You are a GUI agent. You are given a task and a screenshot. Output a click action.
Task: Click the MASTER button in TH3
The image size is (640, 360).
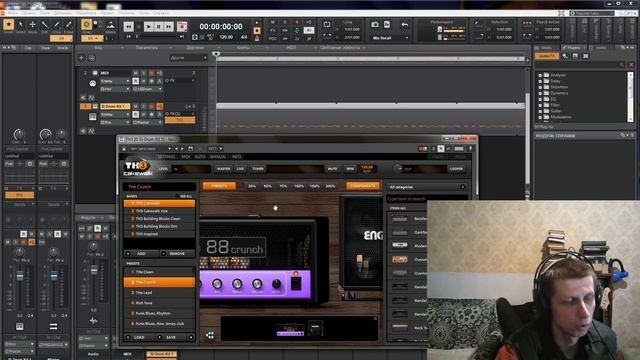tap(223, 169)
